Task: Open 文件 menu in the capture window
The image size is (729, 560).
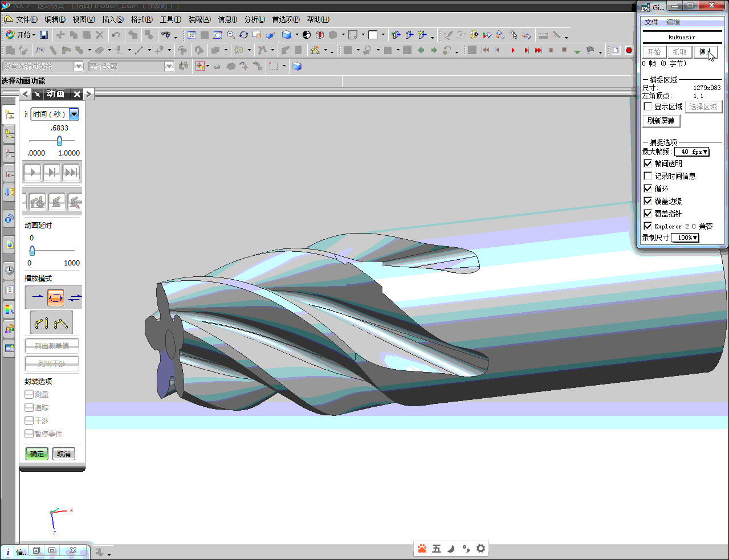Action: click(651, 22)
